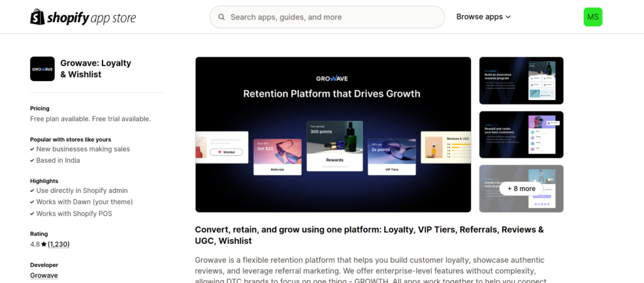Screen dimensions: 644x283
Task: Click the Growave description paragraph
Action: click(372, 270)
